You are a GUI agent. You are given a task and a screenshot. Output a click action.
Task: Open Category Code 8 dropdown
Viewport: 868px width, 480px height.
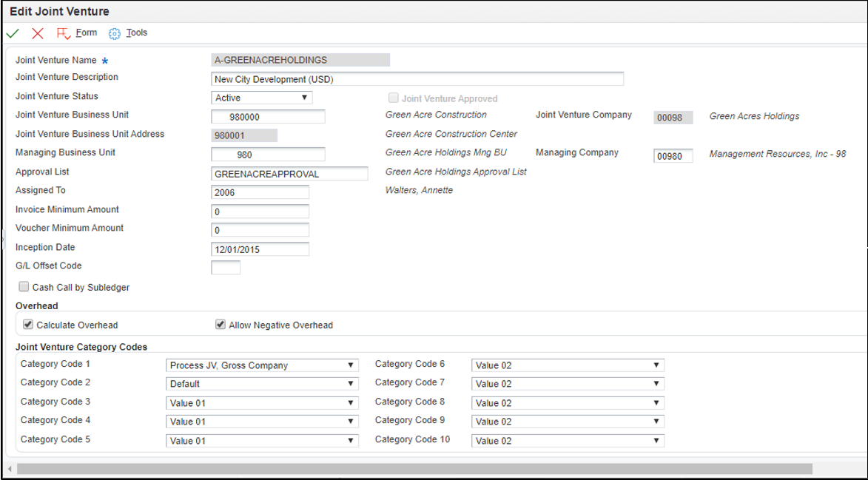point(568,403)
